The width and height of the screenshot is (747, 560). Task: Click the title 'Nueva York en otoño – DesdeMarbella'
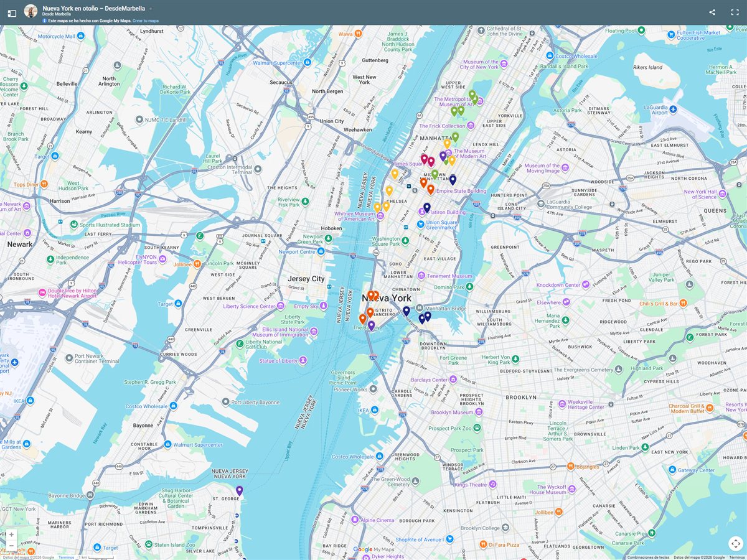tap(93, 9)
